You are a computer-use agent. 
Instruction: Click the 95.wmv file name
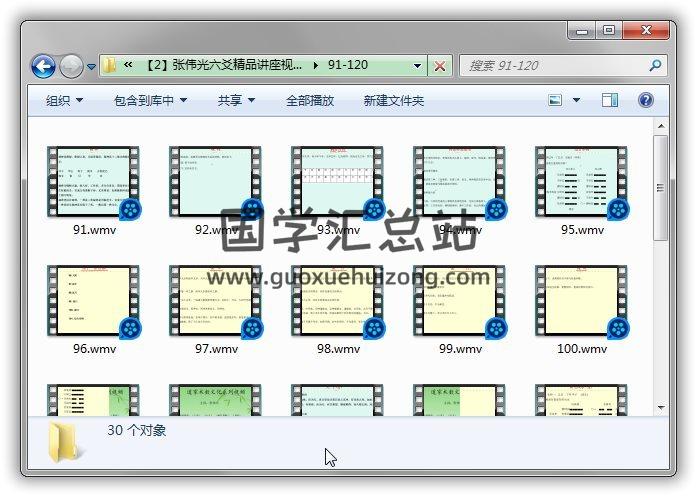pos(582,230)
